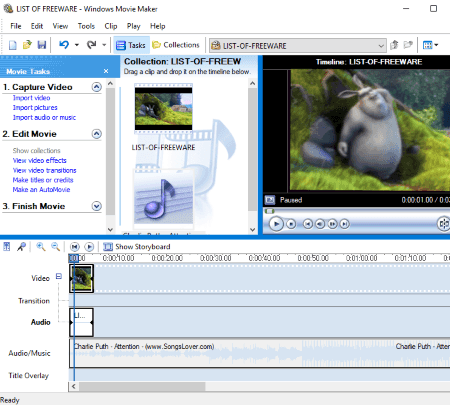
Task: Open the Clip menu
Action: (111, 26)
